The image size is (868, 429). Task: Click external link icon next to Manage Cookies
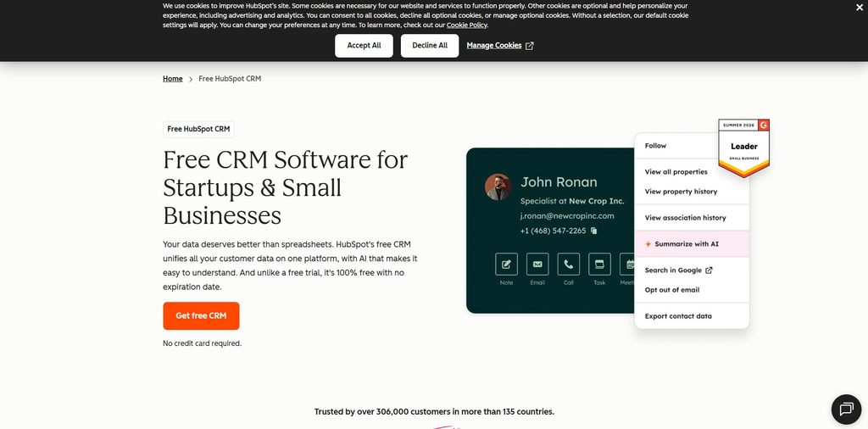pyautogui.click(x=529, y=46)
